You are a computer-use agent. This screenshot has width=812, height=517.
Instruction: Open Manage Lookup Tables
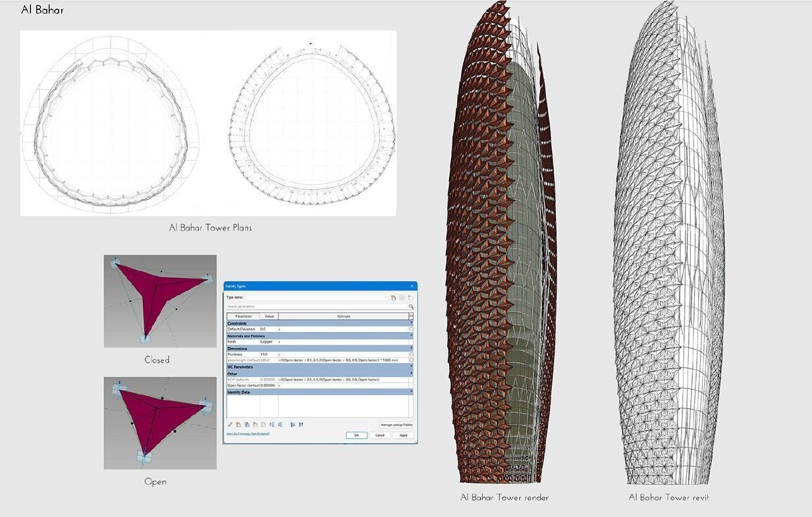coord(396,425)
